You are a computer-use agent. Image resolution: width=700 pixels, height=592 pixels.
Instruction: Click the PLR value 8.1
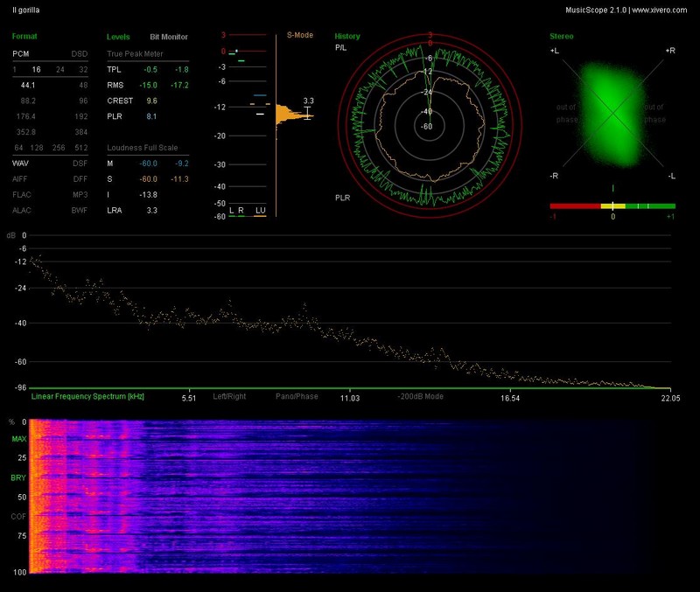(x=151, y=116)
